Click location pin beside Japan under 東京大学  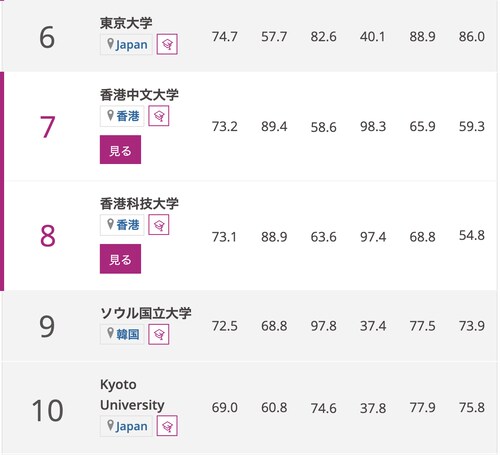pyautogui.click(x=110, y=44)
